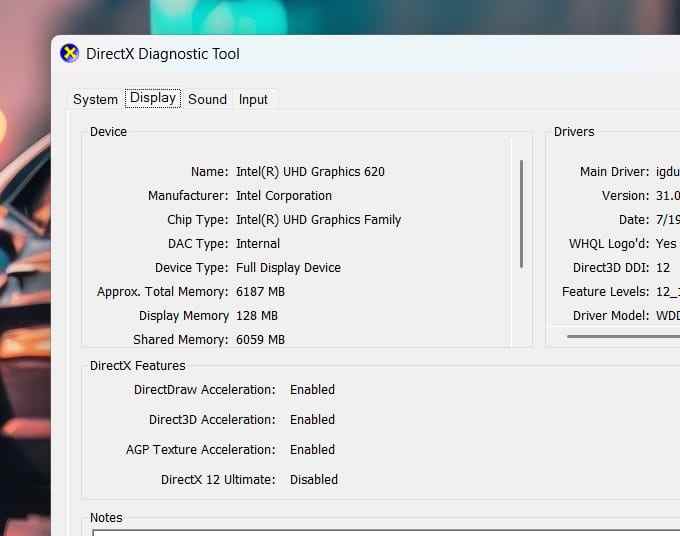Viewport: 680px width, 536px height.
Task: Click the 'Chip Type:' label
Action: point(198,220)
